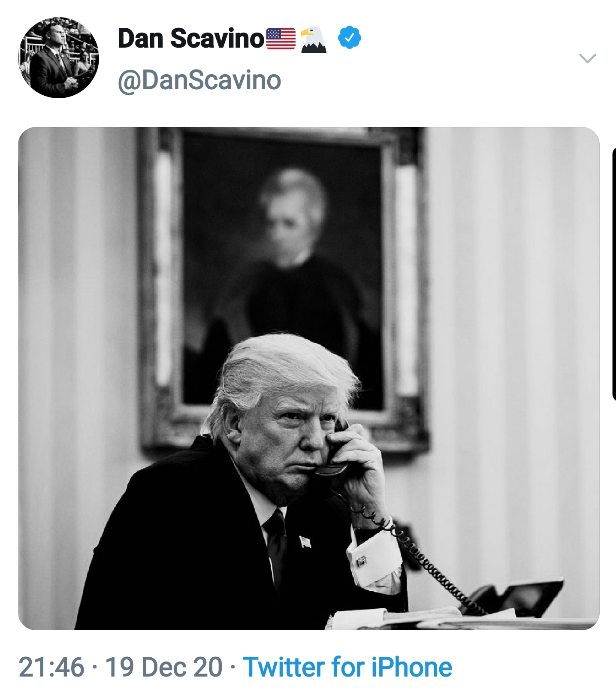The image size is (616, 692).
Task: Click the bald eagle emoji
Action: coord(314,39)
